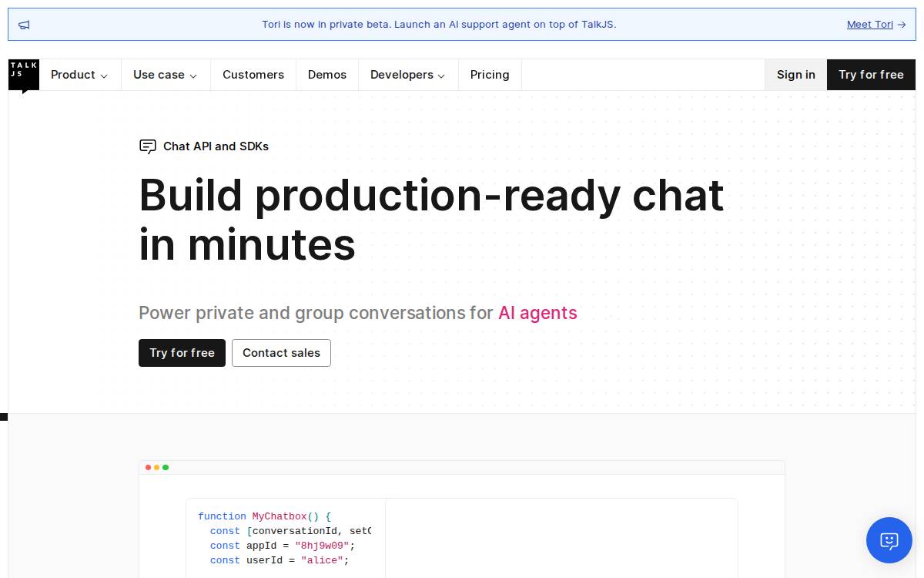Click the red dot in code window
This screenshot has width=924, height=578.
[148, 467]
